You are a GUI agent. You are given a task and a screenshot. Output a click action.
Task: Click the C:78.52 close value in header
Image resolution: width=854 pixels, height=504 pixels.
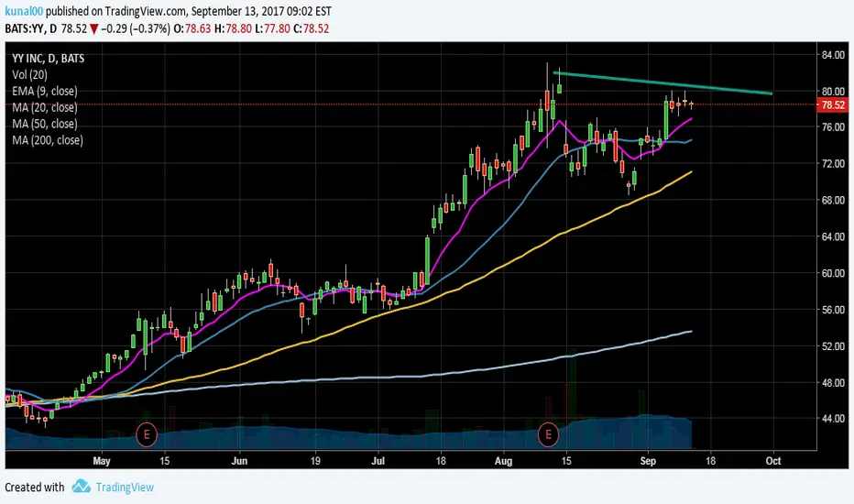tap(312, 29)
